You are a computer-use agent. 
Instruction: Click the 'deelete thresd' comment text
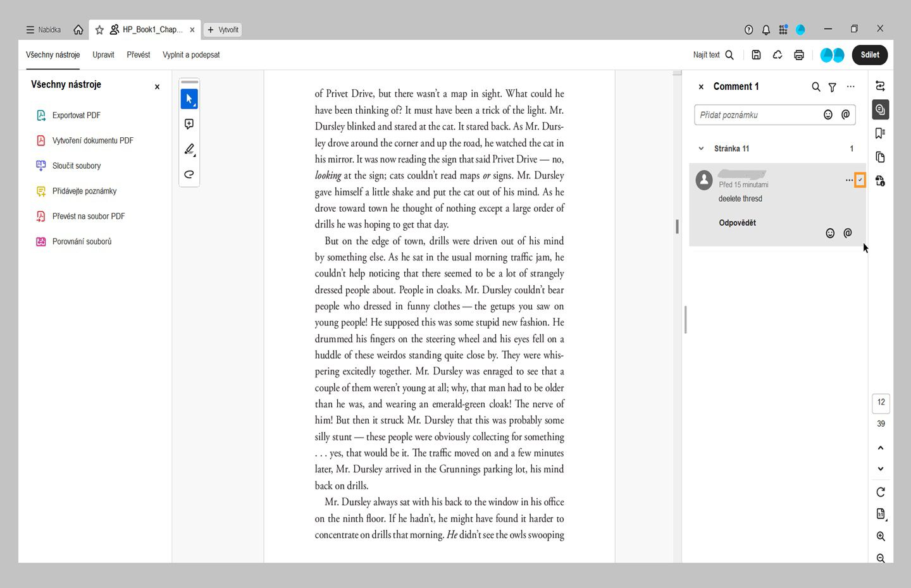tap(740, 199)
